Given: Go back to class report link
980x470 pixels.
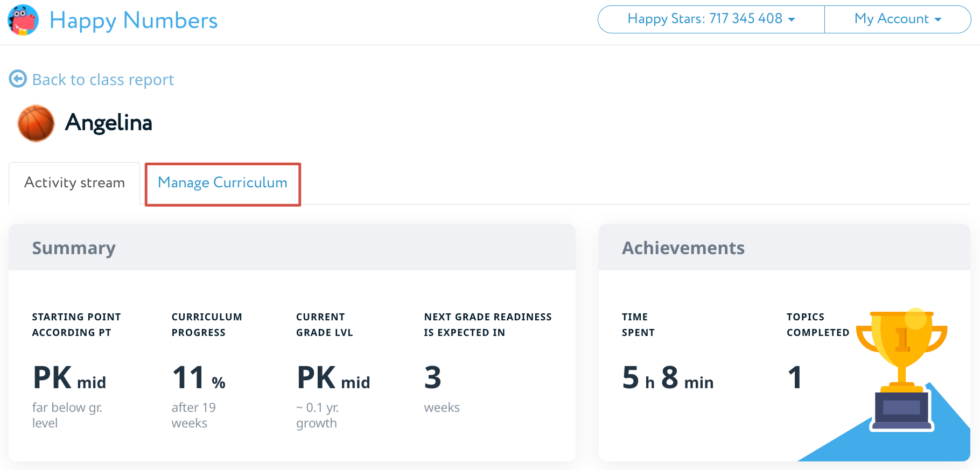Looking at the screenshot, I should point(103,80).
